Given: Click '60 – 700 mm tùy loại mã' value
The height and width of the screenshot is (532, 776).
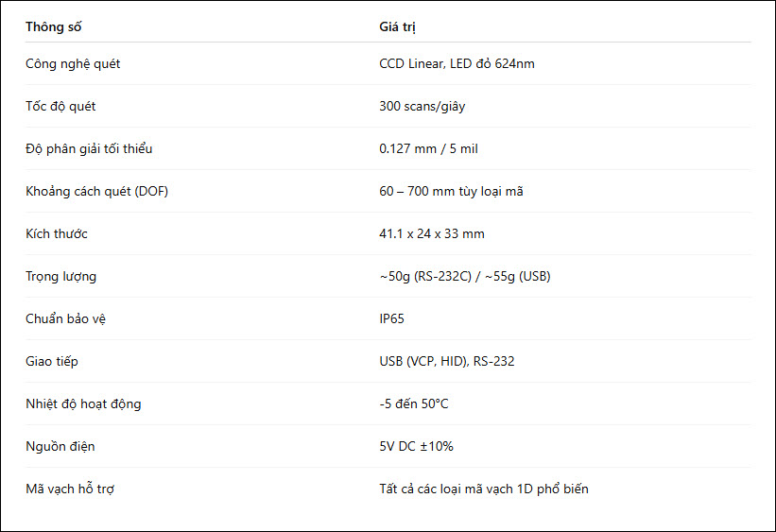Looking at the screenshot, I should tap(452, 192).
